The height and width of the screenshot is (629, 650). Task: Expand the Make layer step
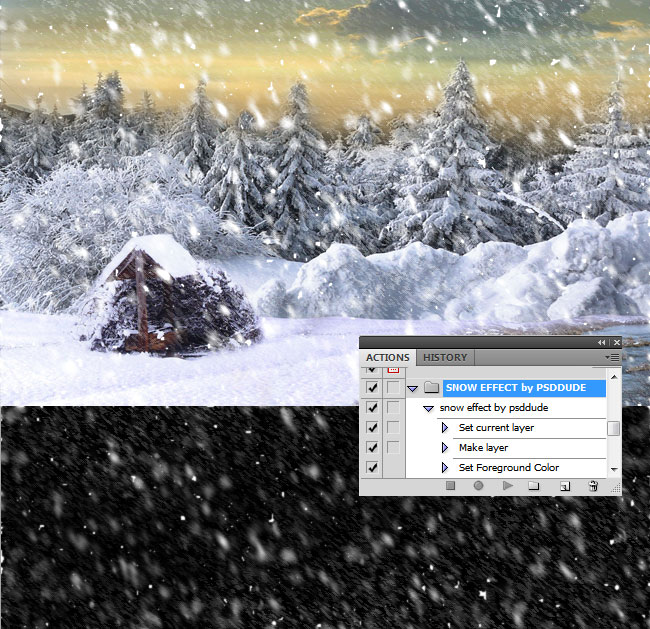[x=445, y=447]
